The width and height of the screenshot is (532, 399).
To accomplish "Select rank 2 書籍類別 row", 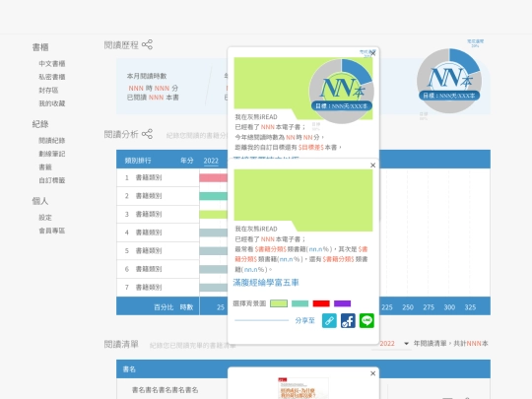I will [158, 196].
